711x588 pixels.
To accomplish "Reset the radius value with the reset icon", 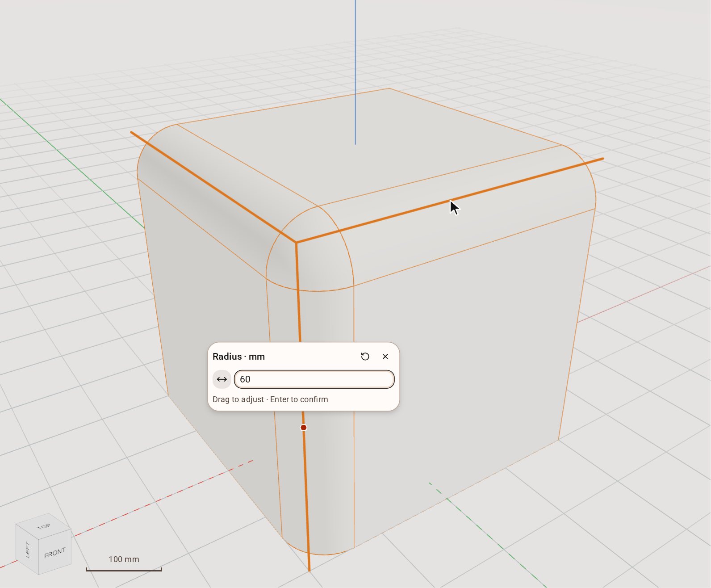I will 365,357.
